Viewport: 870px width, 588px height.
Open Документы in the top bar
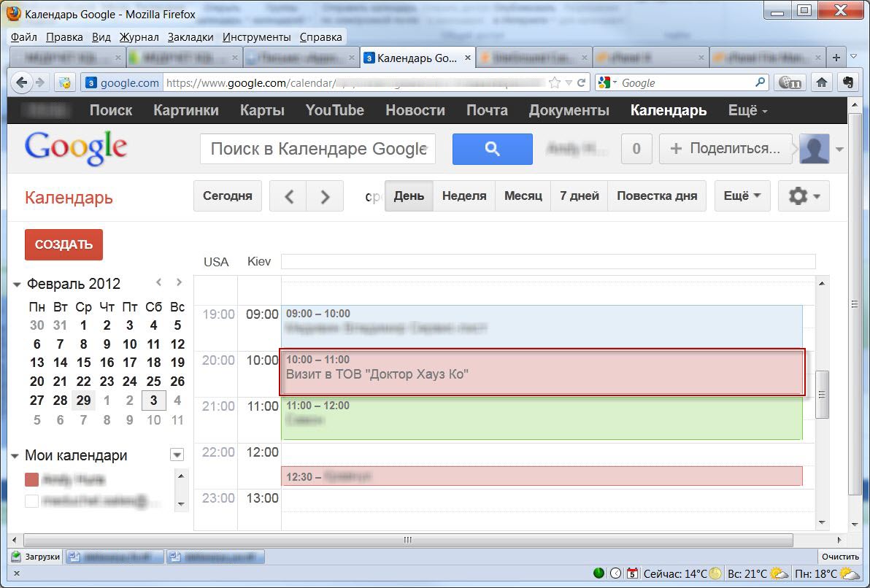[569, 110]
